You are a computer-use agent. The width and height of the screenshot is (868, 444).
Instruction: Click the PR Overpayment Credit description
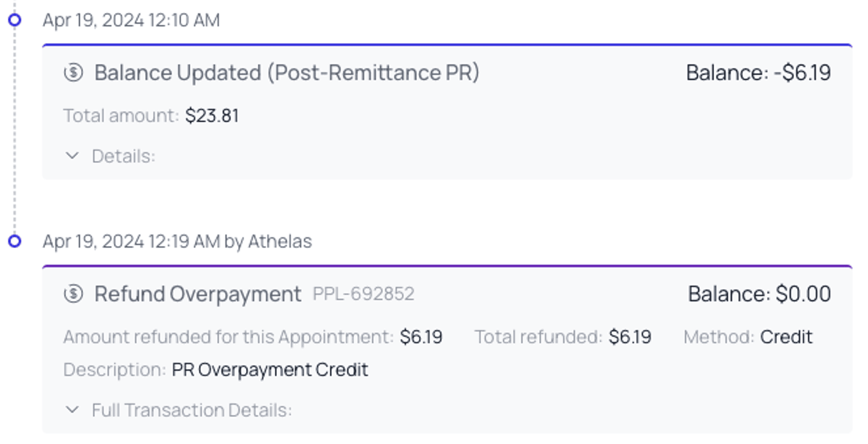pyautogui.click(x=270, y=370)
